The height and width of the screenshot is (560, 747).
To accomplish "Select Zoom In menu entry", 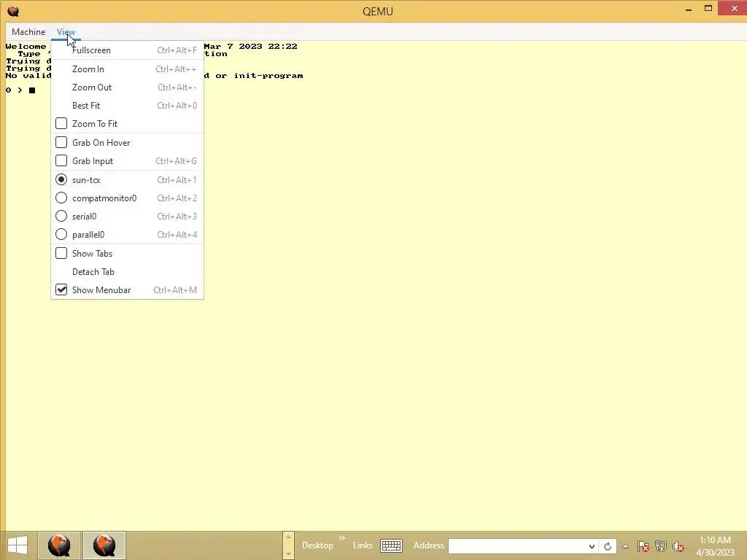I will coord(127,69).
